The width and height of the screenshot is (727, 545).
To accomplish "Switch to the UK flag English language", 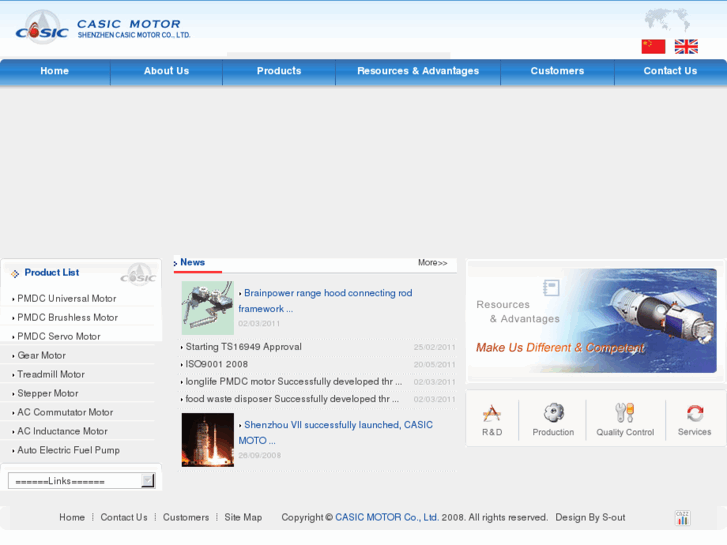I will pyautogui.click(x=686, y=46).
